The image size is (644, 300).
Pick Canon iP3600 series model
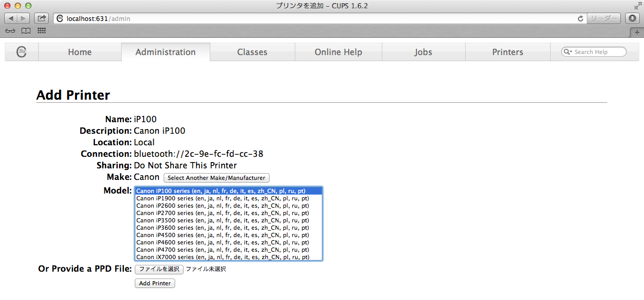(229, 228)
